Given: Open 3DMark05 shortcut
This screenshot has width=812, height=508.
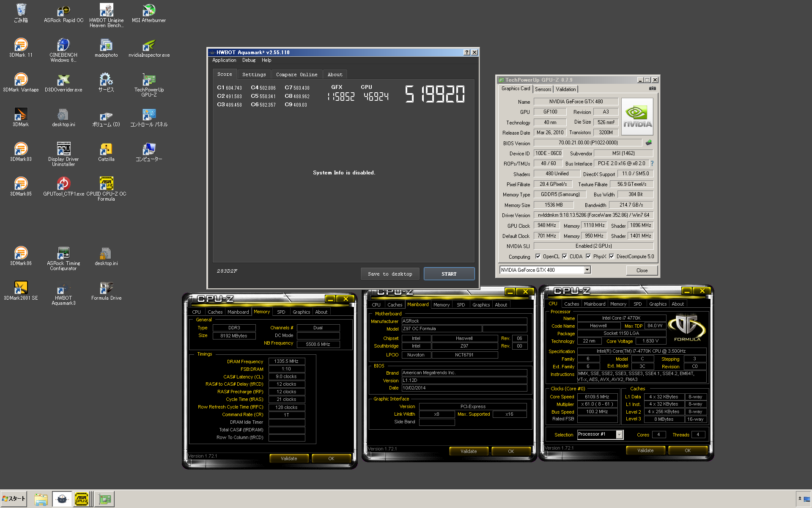Looking at the screenshot, I should point(21,186).
